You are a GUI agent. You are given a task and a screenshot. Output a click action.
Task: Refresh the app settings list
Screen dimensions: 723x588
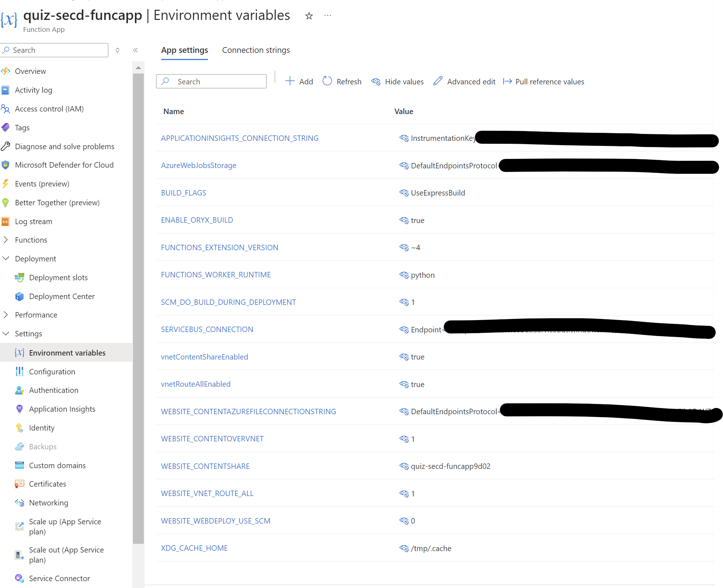(x=342, y=81)
